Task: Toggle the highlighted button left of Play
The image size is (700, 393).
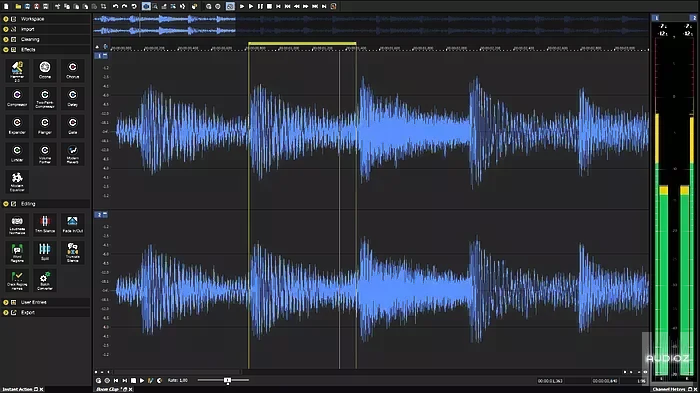Action: click(x=230, y=6)
